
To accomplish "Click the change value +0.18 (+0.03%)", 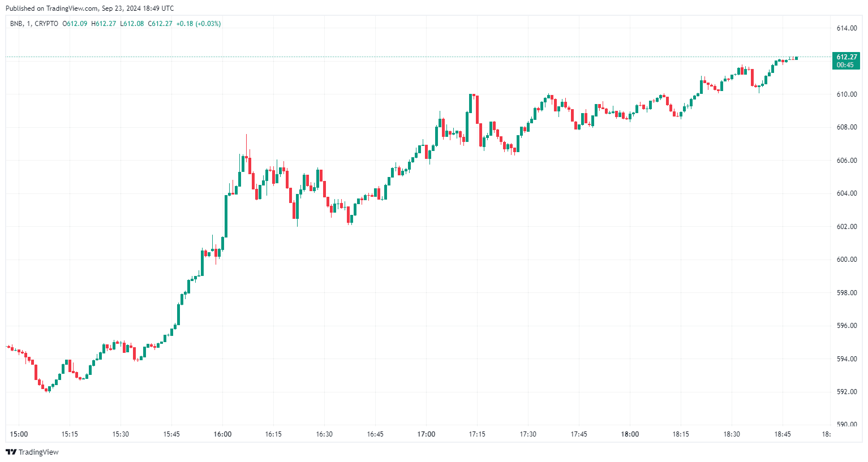I will (199, 24).
